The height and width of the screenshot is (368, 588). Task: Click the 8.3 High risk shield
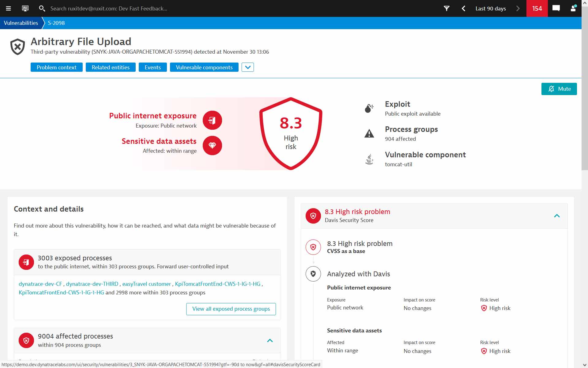(x=291, y=133)
